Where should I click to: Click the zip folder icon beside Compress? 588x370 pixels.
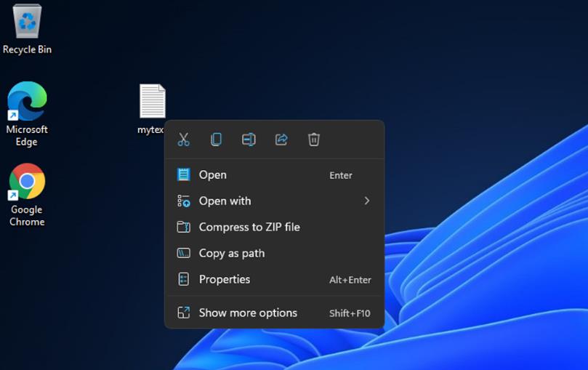(183, 228)
